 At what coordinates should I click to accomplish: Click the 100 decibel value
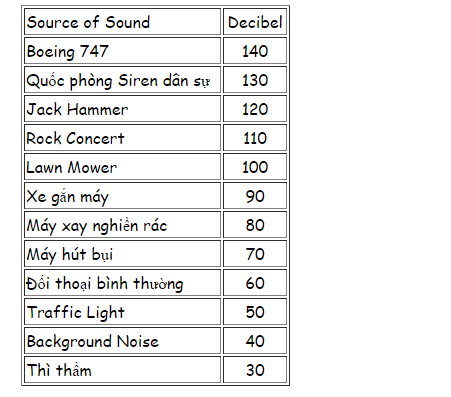click(x=255, y=167)
